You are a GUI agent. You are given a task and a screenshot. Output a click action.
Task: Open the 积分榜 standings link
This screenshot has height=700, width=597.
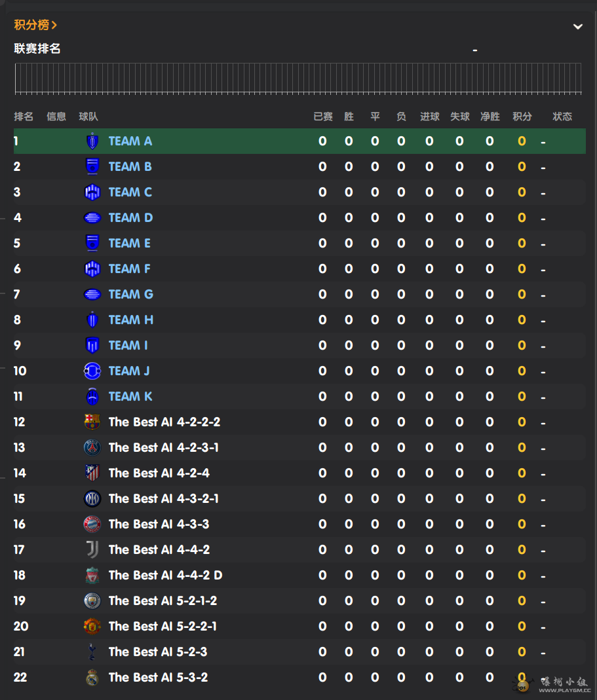(x=35, y=25)
